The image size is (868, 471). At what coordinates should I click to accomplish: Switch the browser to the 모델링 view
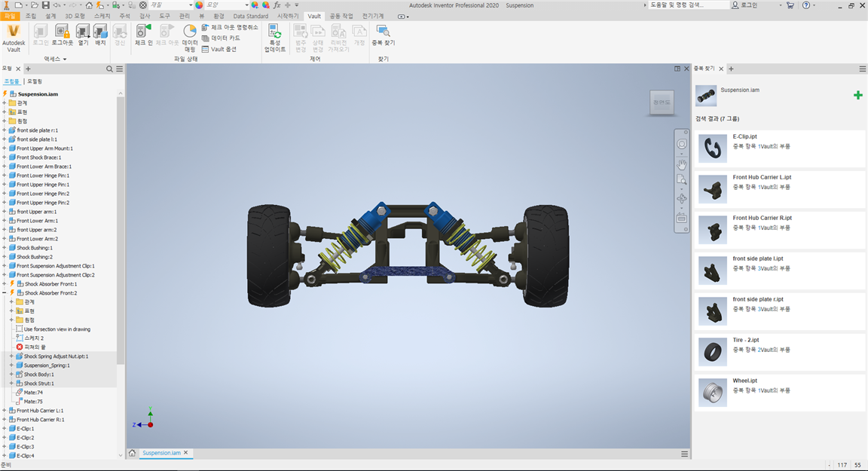tap(35, 81)
